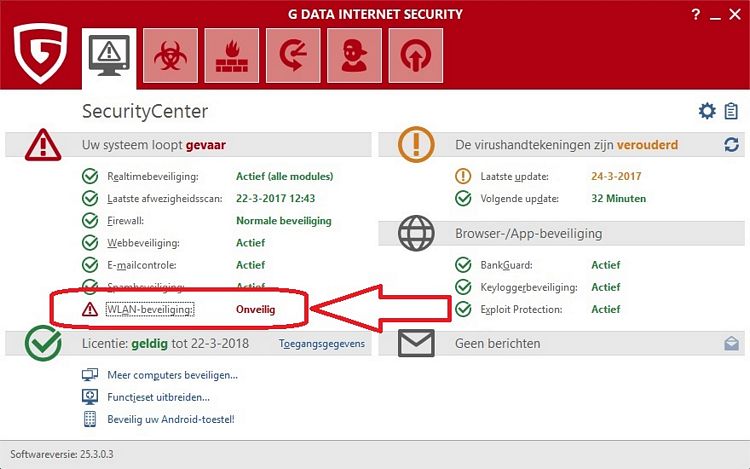Click the envelope messages icon
This screenshot has height=469, width=750.
pyautogui.click(x=416, y=343)
